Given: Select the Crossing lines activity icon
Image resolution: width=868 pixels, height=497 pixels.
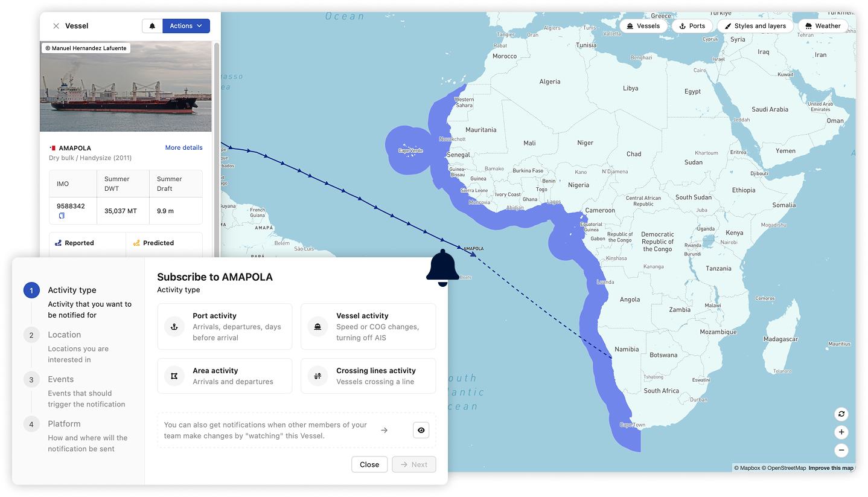Looking at the screenshot, I should 318,375.
